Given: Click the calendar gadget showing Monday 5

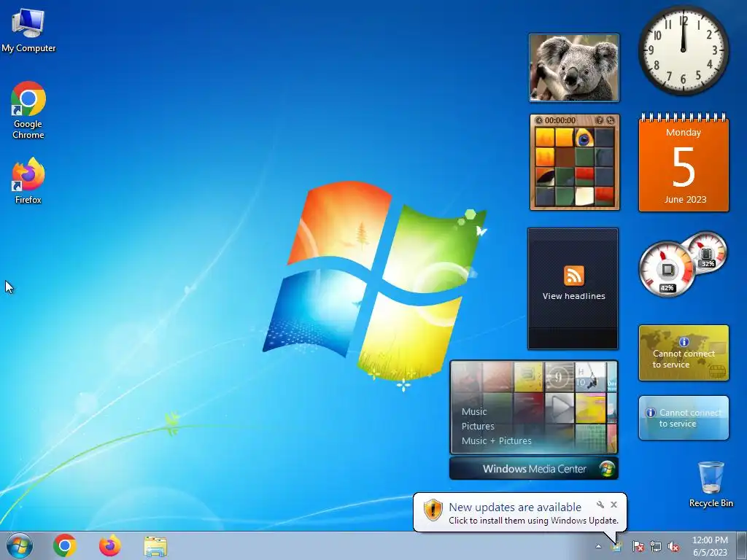Looking at the screenshot, I should [x=684, y=163].
